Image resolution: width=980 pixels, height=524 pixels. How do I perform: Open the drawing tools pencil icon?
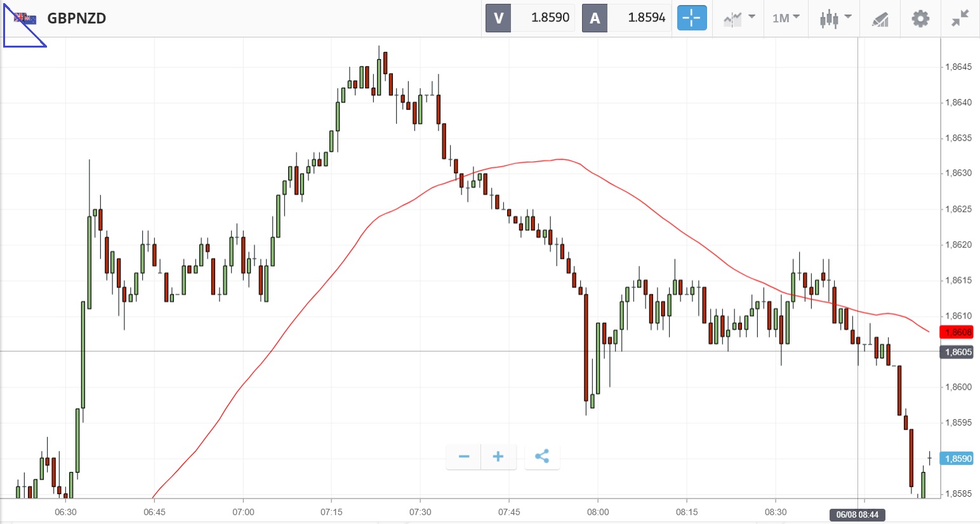point(880,18)
